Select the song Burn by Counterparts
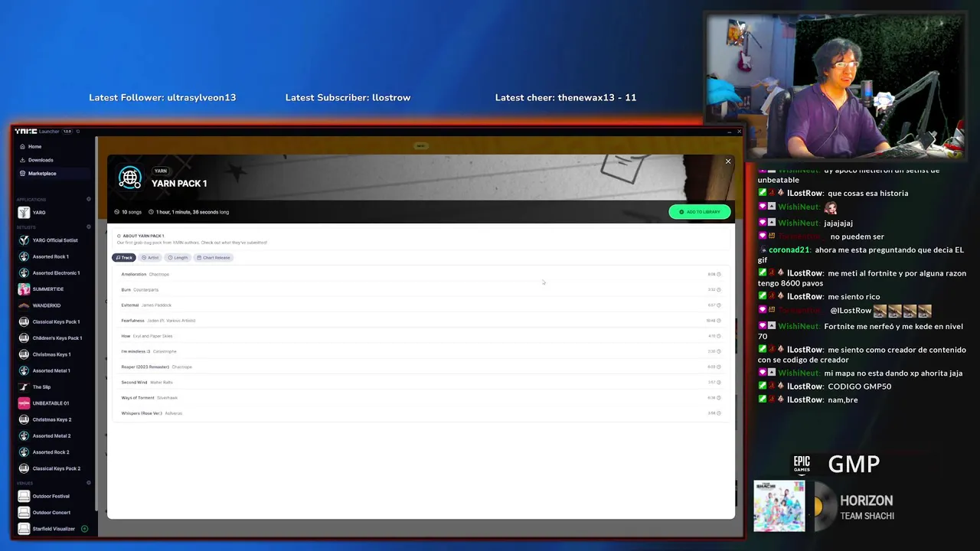Screen dimensions: 980x551 [x=420, y=289]
